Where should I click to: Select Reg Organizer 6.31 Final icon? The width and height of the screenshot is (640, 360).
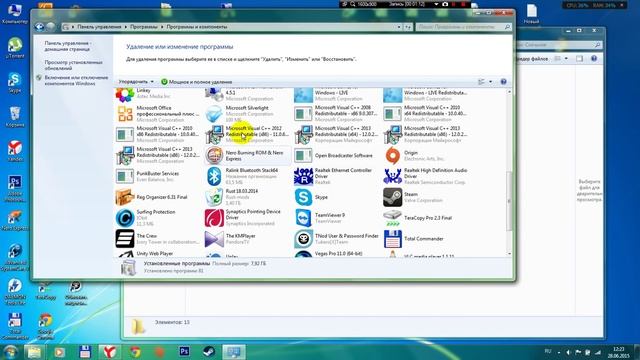click(125, 197)
